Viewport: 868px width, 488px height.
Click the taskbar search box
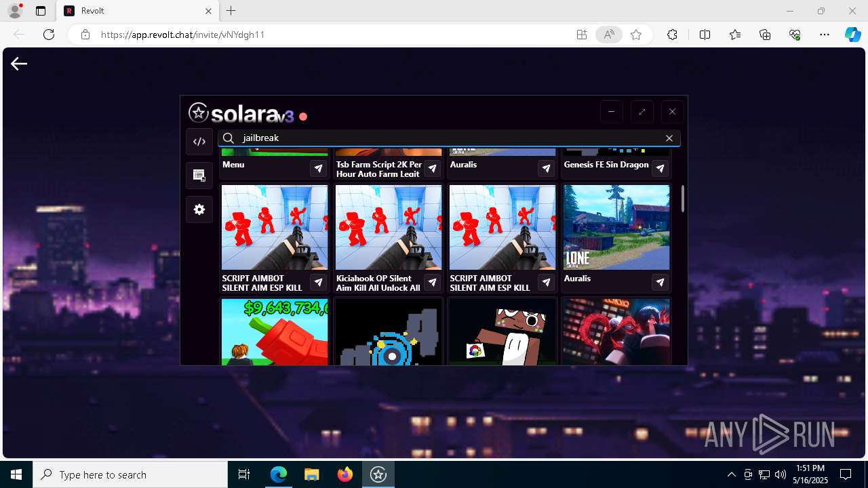pyautogui.click(x=130, y=474)
